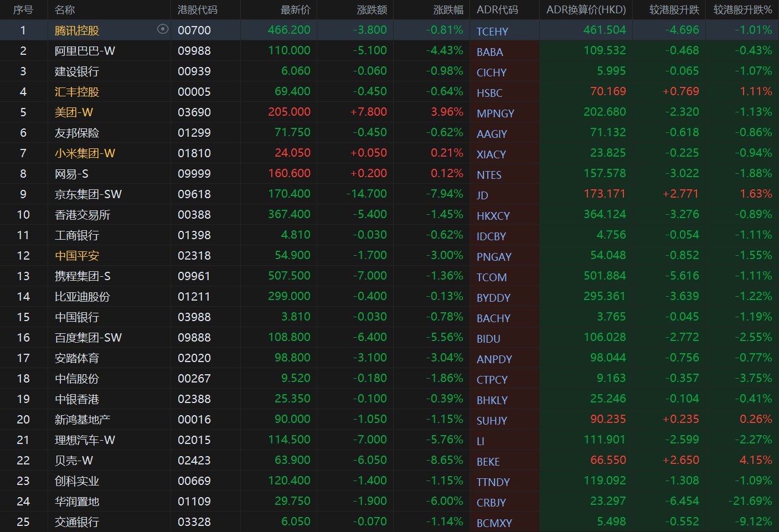Image resolution: width=779 pixels, height=532 pixels.
Task: Sort by 较港股升跌% column header
Action: pyautogui.click(x=742, y=10)
